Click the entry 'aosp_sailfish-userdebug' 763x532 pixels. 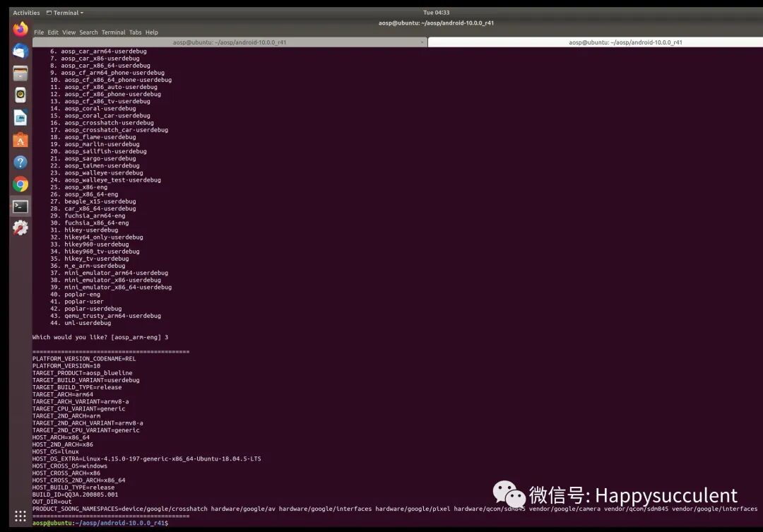(105, 151)
